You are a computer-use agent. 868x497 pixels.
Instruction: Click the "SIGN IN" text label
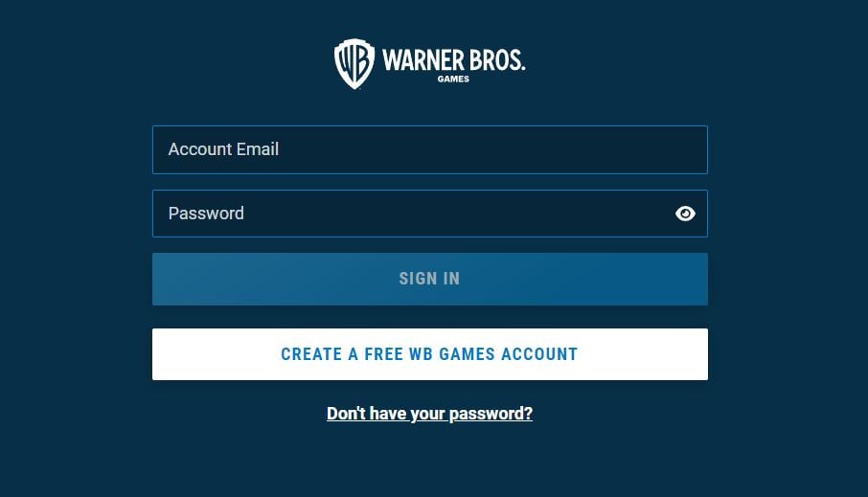tap(429, 279)
